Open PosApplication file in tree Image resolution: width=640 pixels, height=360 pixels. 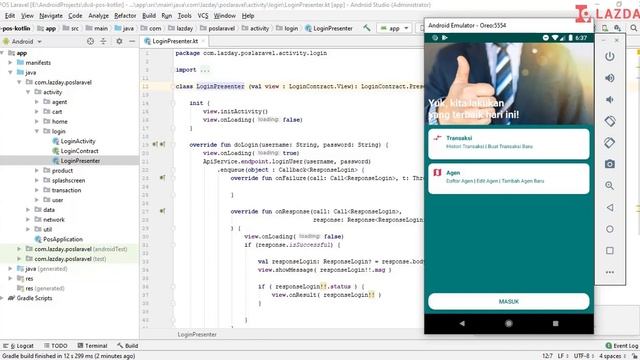point(63,239)
